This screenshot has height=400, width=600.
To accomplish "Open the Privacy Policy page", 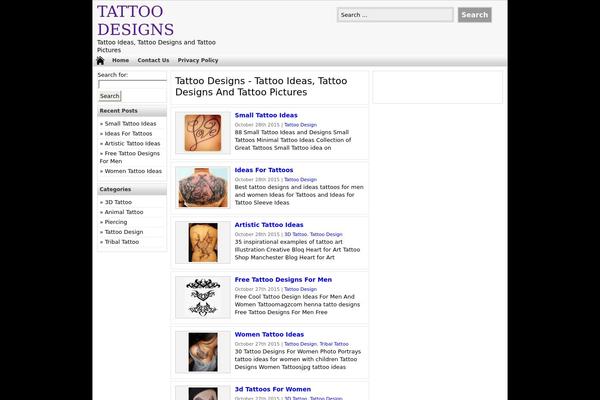I will pyautogui.click(x=198, y=60).
